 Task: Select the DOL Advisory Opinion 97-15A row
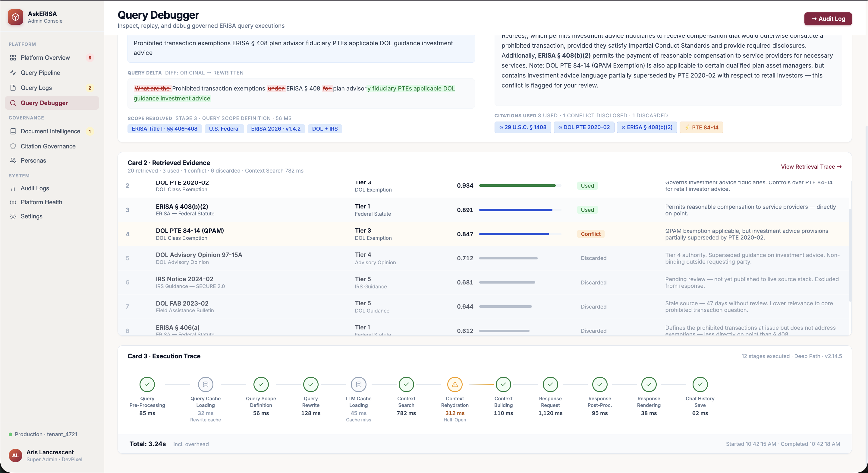(x=483, y=259)
